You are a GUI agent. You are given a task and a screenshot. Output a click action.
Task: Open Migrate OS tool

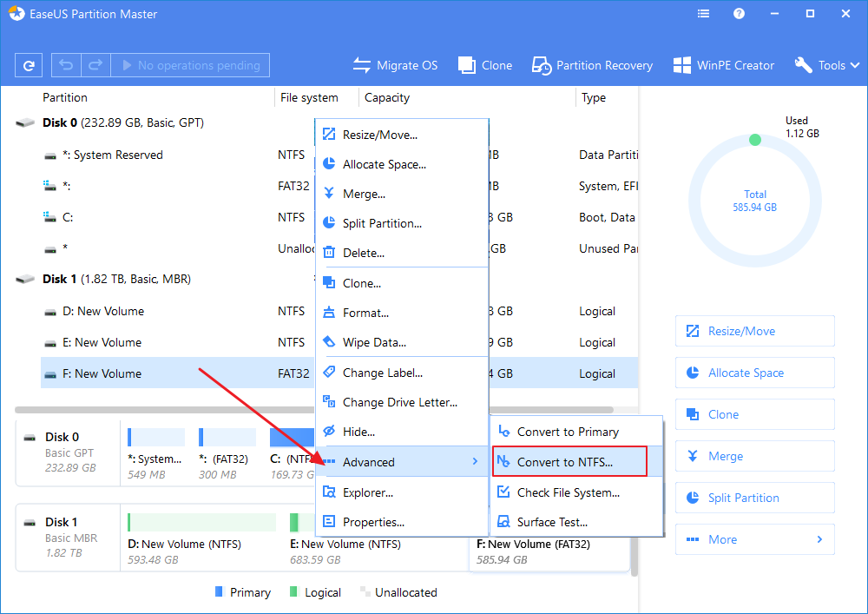pyautogui.click(x=395, y=65)
